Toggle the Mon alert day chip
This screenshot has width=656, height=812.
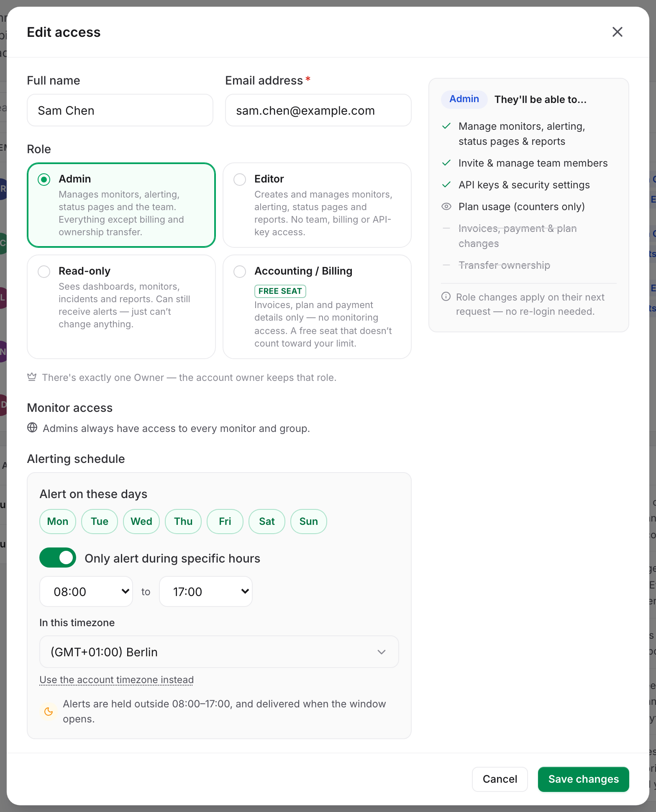click(x=58, y=522)
